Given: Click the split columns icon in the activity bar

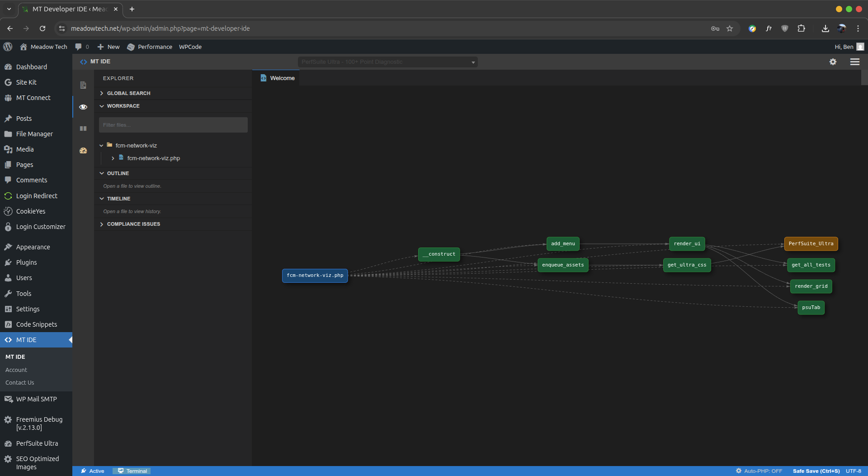Looking at the screenshot, I should tap(83, 129).
